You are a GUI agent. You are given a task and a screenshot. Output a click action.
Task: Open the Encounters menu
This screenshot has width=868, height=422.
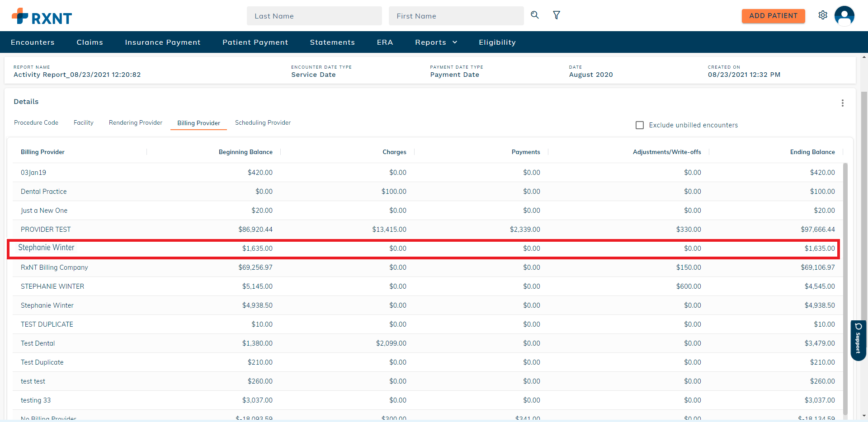(x=33, y=42)
